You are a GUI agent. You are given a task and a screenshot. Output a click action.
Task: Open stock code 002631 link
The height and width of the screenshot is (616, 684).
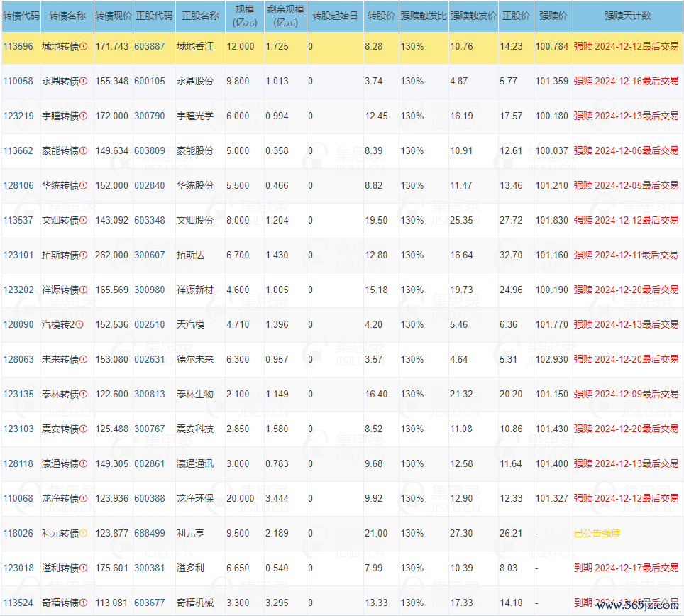150,360
